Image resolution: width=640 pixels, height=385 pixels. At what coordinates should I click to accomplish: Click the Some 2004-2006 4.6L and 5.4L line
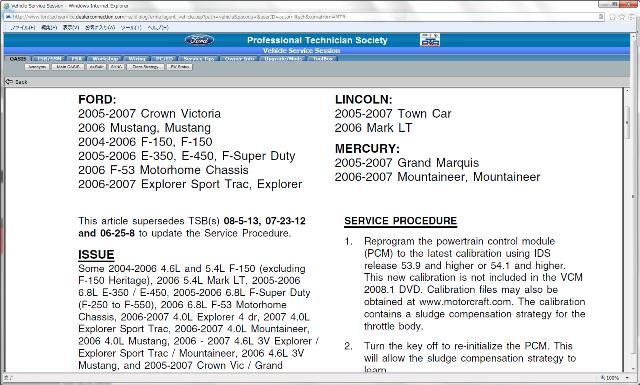coord(192,269)
